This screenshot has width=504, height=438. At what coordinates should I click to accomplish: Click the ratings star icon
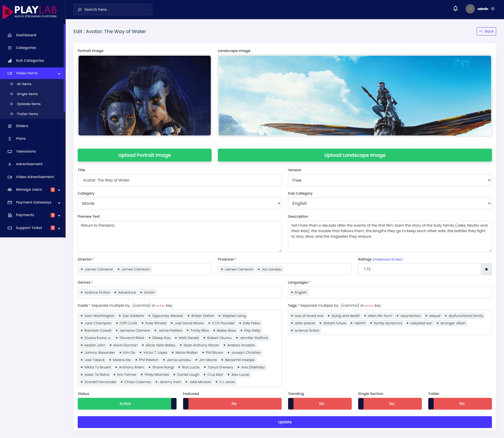pyautogui.click(x=486, y=269)
